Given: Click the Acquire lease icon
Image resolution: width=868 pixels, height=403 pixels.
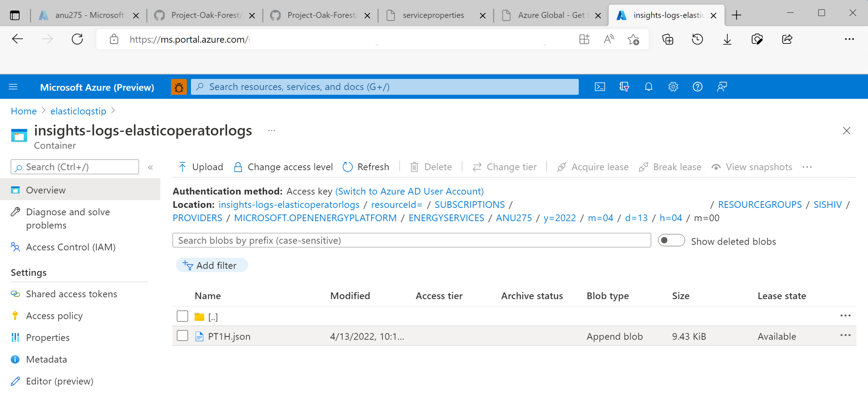Looking at the screenshot, I should [562, 167].
